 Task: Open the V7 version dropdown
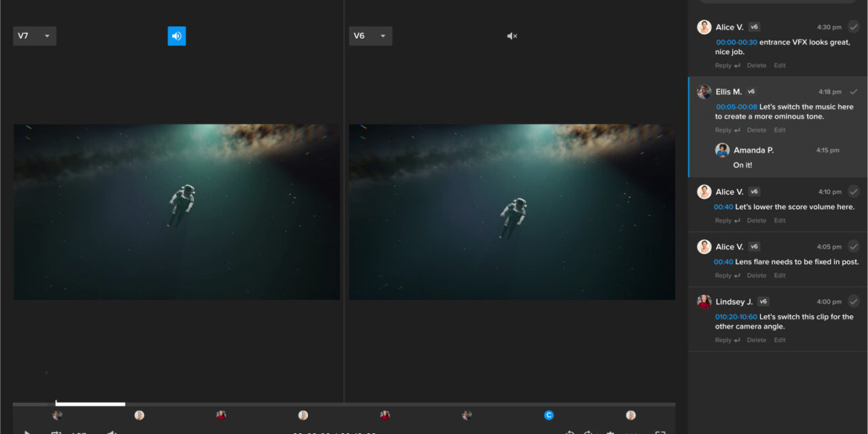point(35,36)
